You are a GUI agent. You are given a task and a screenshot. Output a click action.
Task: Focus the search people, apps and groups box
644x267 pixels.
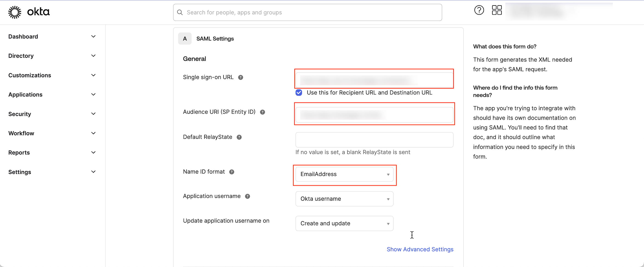[308, 12]
